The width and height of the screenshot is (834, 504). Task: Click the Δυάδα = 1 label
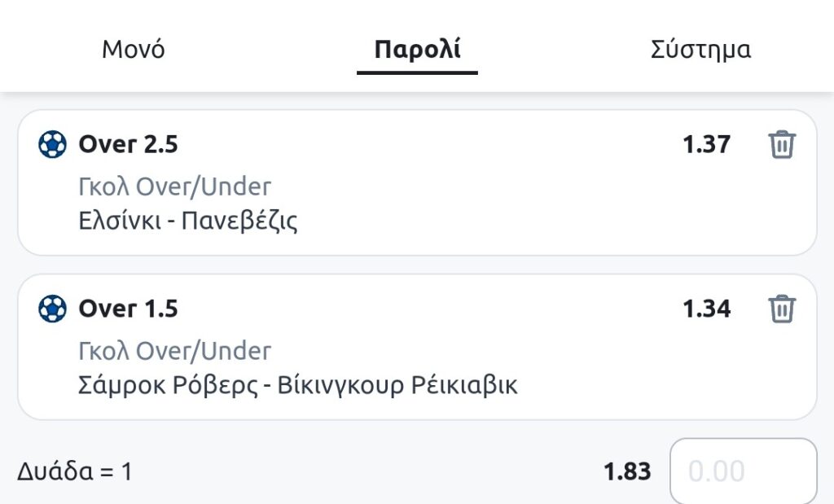pyautogui.click(x=74, y=471)
